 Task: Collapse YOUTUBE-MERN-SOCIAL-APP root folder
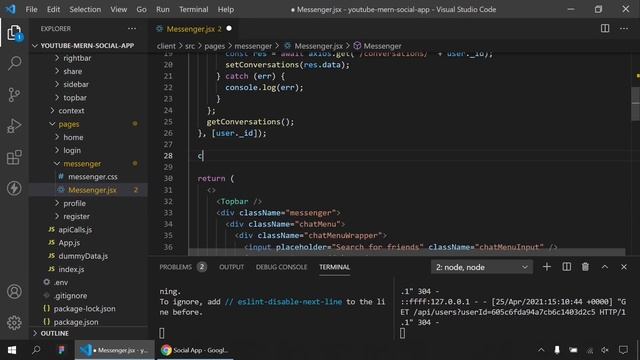[87, 45]
